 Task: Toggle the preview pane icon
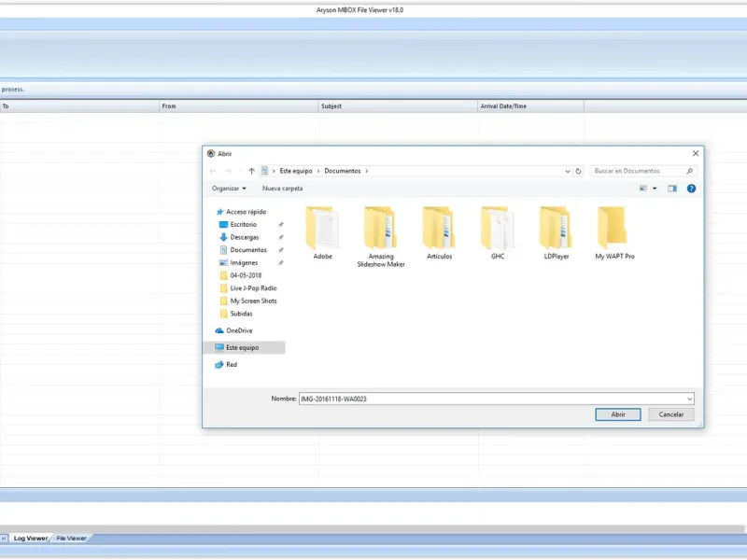672,189
